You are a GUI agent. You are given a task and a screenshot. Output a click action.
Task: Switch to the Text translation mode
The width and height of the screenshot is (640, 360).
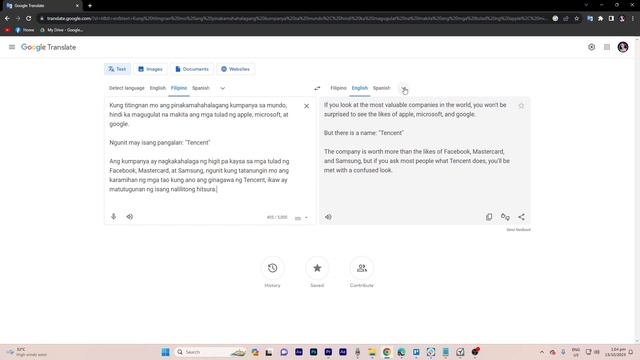(118, 69)
